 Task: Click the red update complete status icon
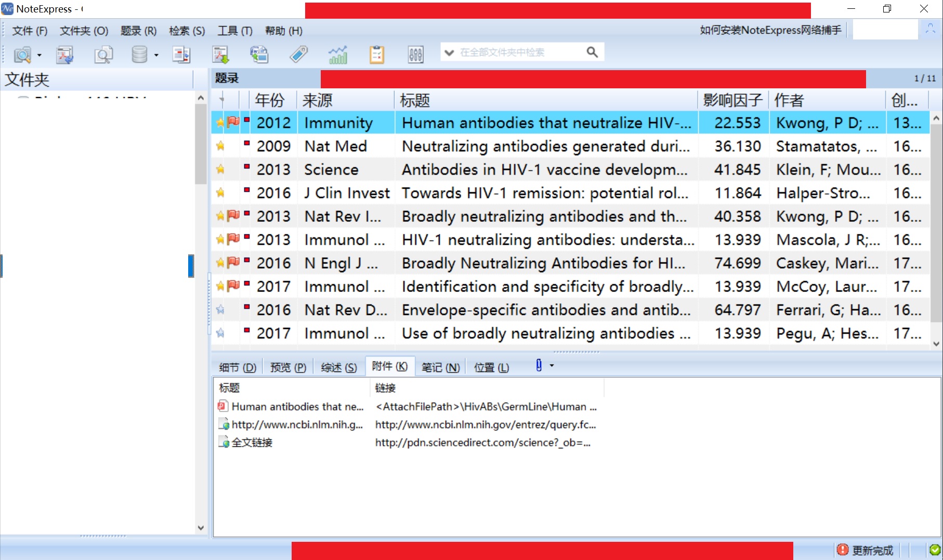(x=843, y=550)
